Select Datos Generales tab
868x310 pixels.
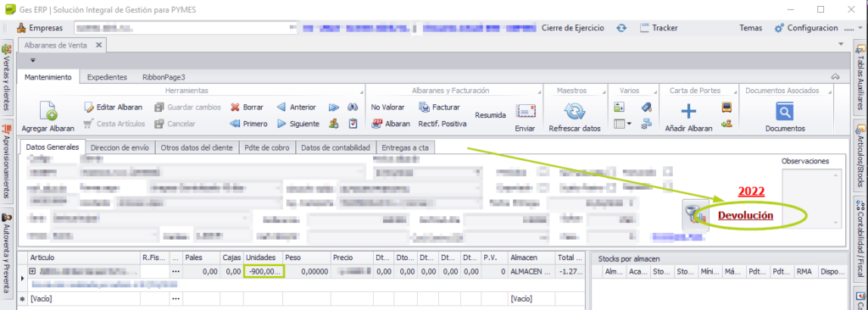(x=53, y=147)
